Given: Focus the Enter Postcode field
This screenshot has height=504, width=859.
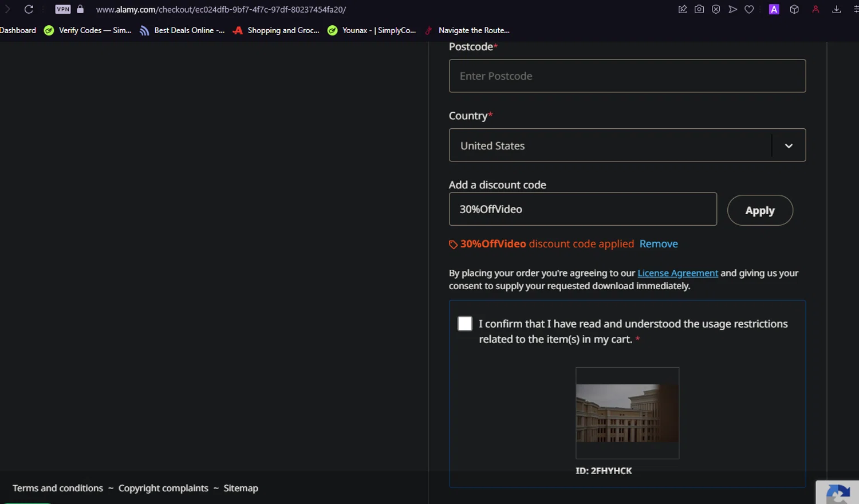Looking at the screenshot, I should pos(627,76).
